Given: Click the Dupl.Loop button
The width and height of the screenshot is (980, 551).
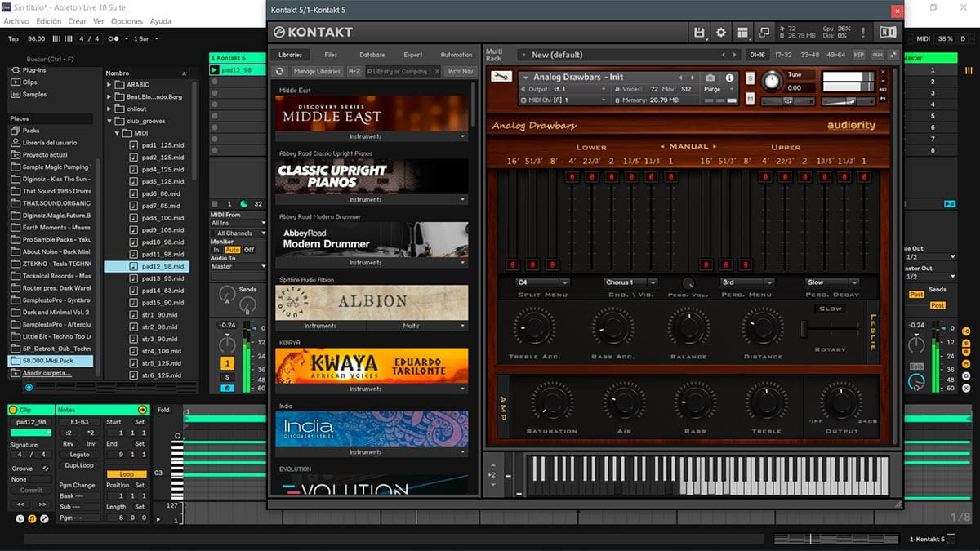Looking at the screenshot, I should click(79, 465).
